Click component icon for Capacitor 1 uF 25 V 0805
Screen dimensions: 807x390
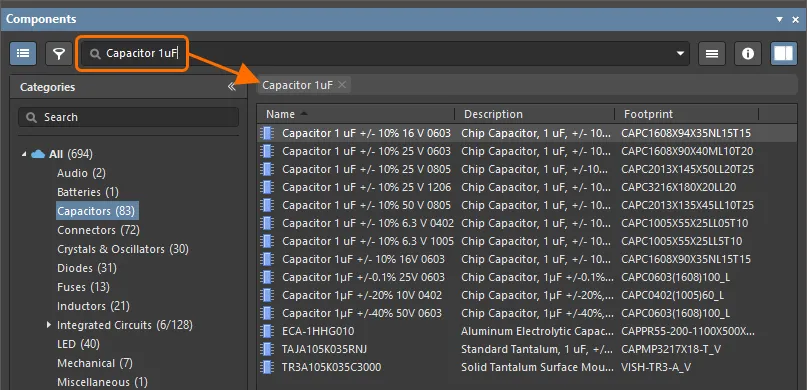267,169
